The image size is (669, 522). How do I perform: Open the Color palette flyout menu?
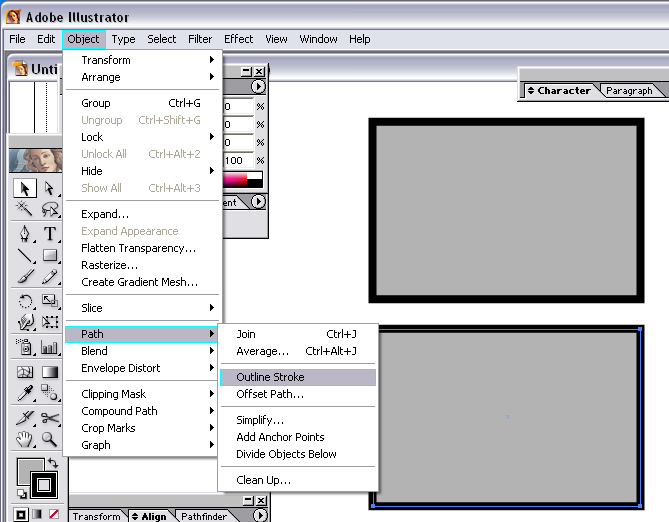point(258,87)
